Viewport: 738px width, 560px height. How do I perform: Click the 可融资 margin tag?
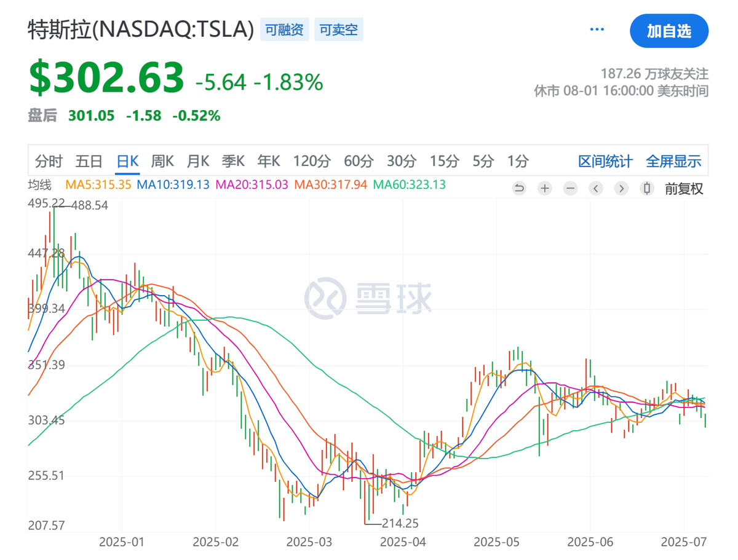tap(285, 30)
